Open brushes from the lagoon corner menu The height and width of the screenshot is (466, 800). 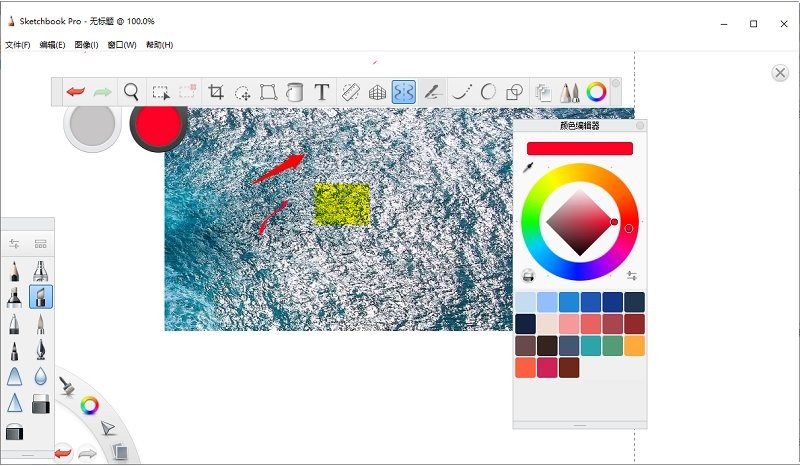pyautogui.click(x=66, y=386)
